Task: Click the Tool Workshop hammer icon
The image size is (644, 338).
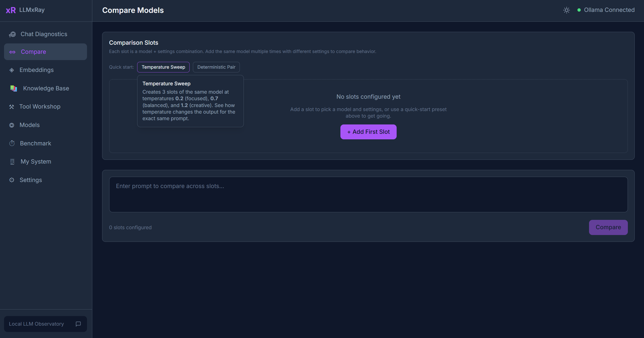Action: pyautogui.click(x=12, y=107)
